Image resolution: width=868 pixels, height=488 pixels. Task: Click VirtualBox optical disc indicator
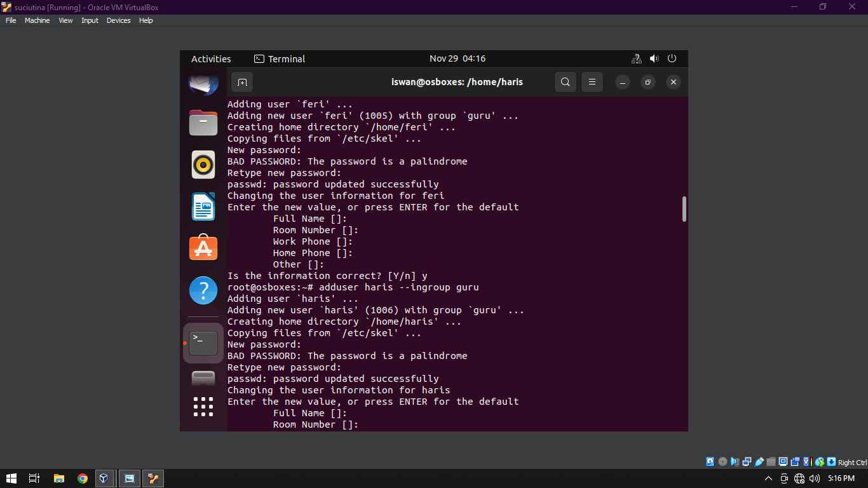[x=722, y=462]
